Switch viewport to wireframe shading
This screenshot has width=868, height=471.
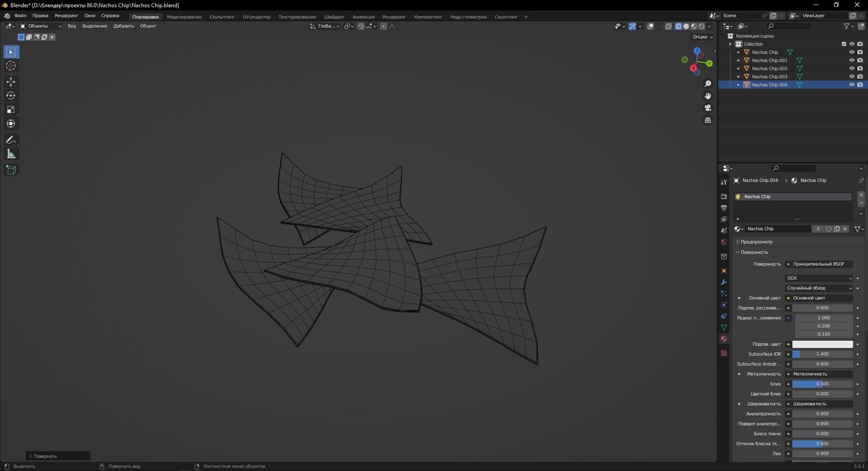[x=678, y=26]
